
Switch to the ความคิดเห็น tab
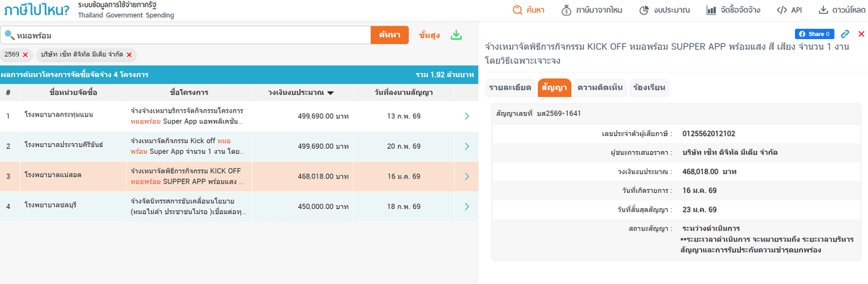click(600, 87)
